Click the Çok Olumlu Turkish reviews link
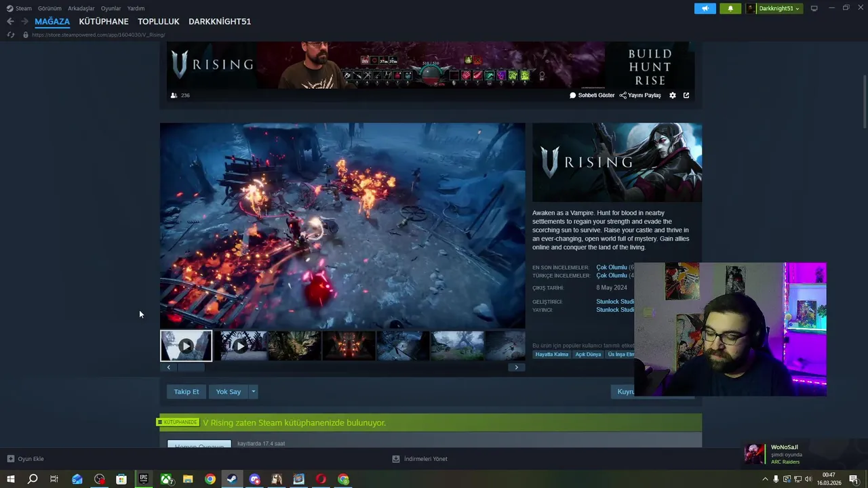Image resolution: width=868 pixels, height=488 pixels. [612, 276]
